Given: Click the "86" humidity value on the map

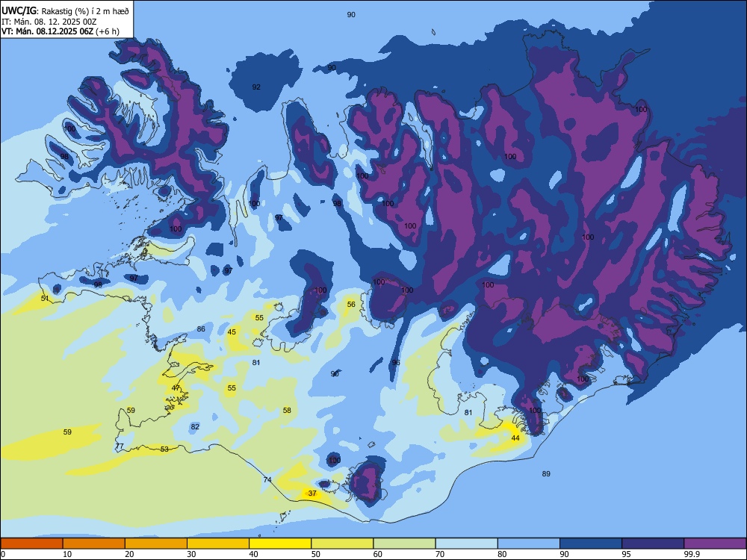Looking at the screenshot, I should pyautogui.click(x=201, y=329).
